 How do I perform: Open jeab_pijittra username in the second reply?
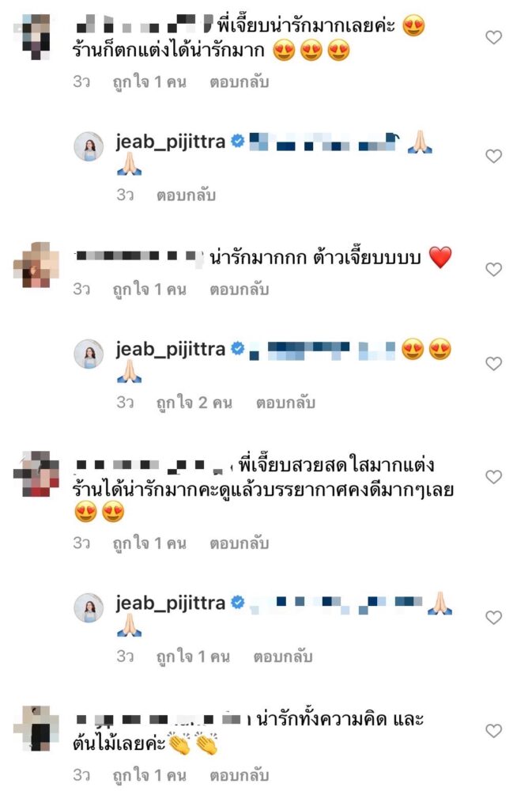(x=170, y=350)
